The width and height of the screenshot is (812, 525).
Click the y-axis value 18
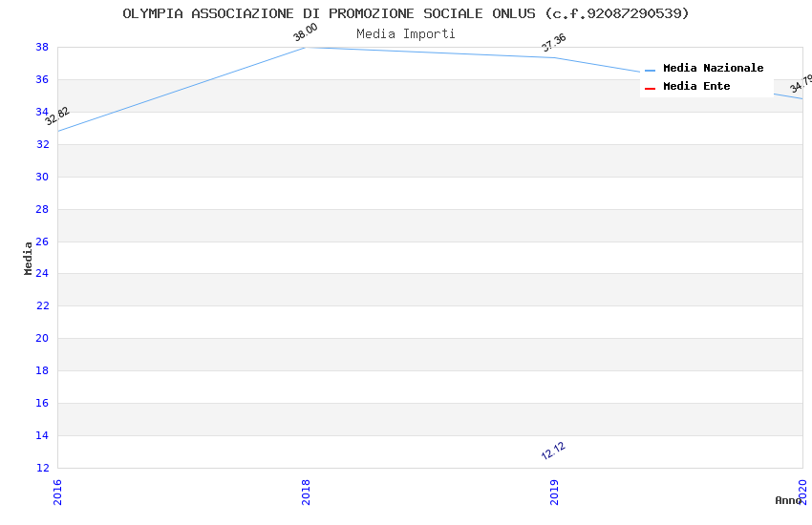42,370
